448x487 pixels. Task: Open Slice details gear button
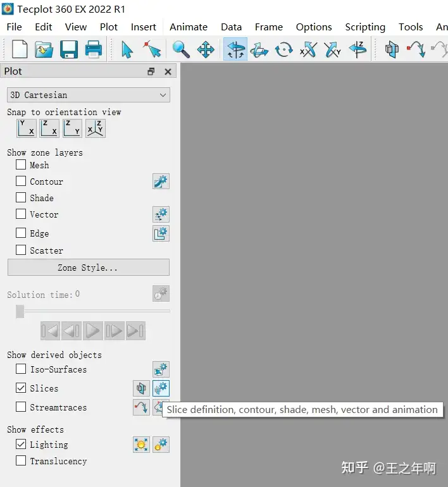161,388
